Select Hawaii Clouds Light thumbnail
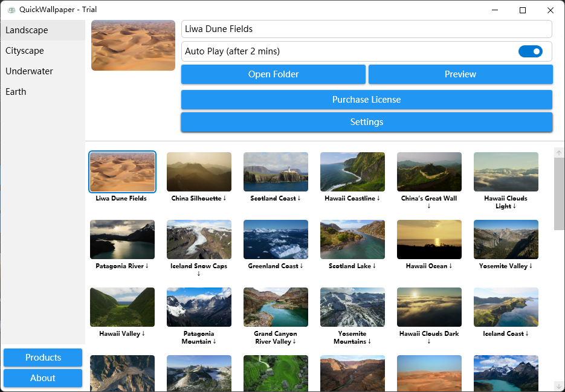Image resolution: width=565 pixels, height=392 pixels. tap(506, 172)
